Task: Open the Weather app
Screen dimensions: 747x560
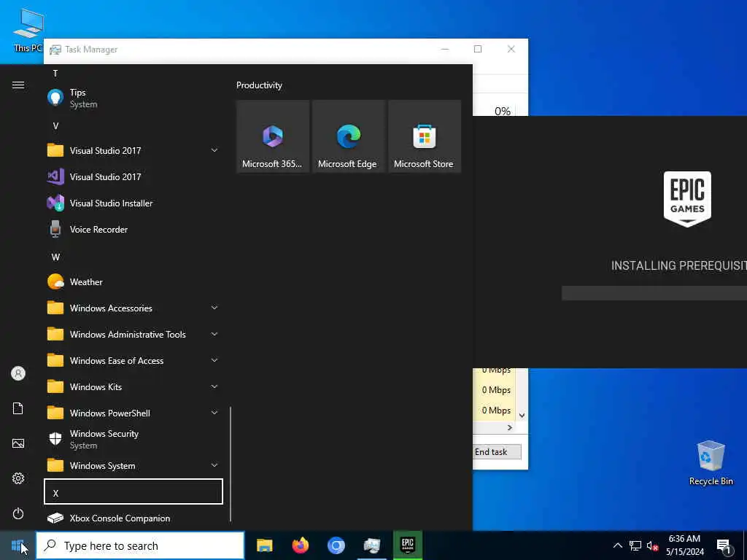Action: tap(133, 282)
